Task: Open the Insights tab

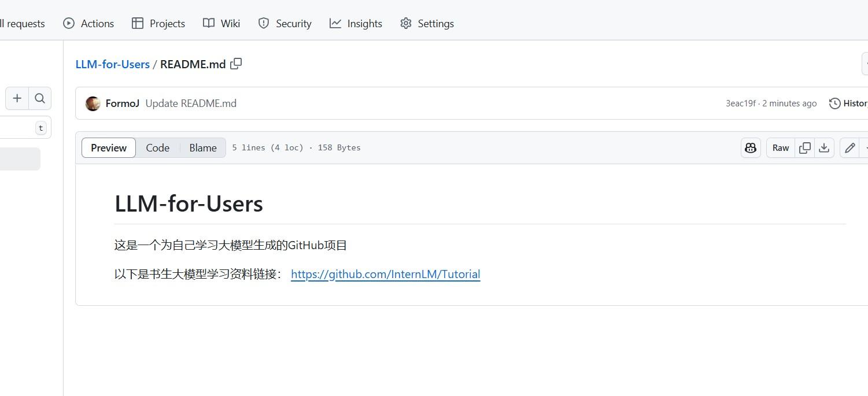Action: [356, 23]
